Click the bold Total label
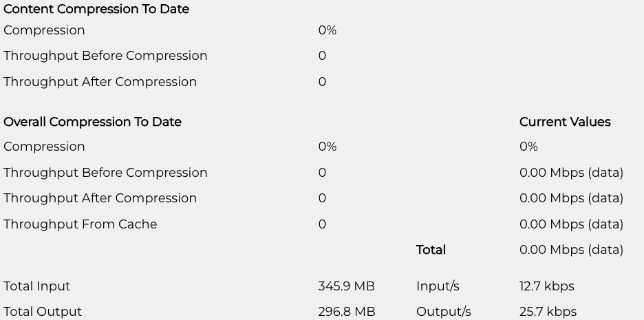 tap(431, 250)
